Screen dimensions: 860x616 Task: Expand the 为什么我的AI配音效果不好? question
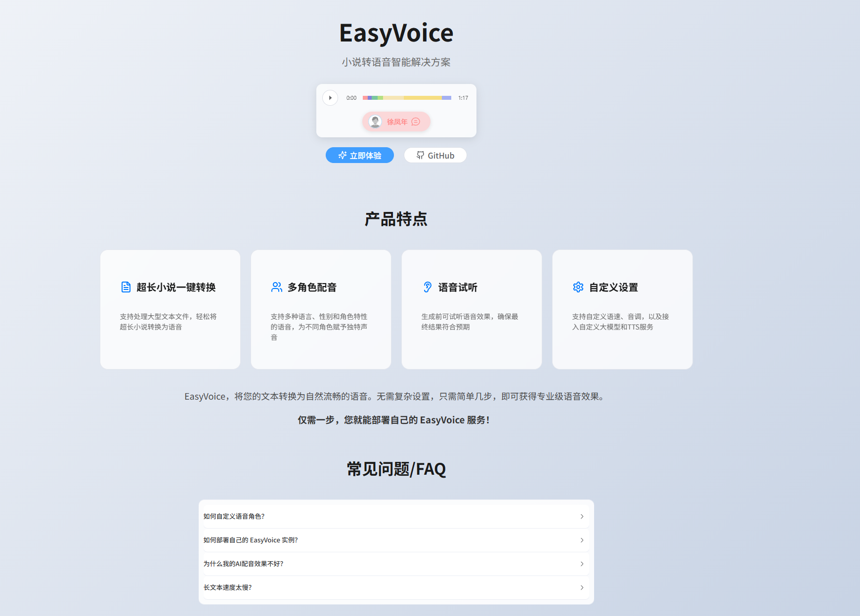pyautogui.click(x=396, y=564)
